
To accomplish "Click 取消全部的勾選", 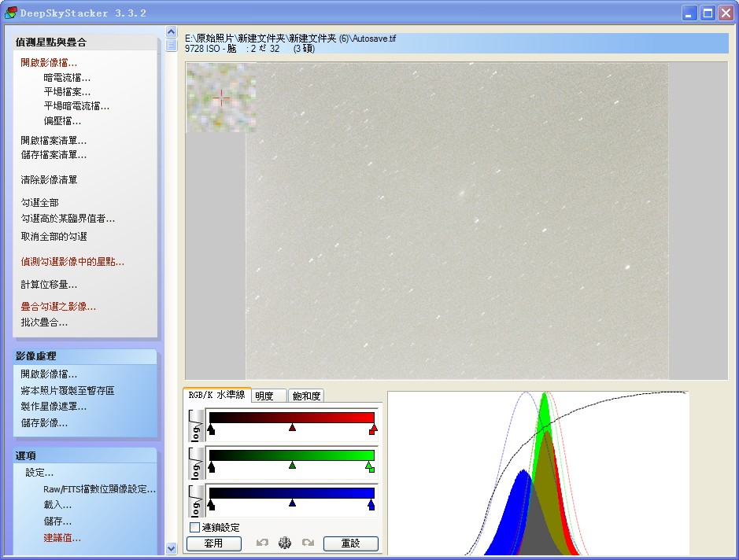I will coord(54,237).
